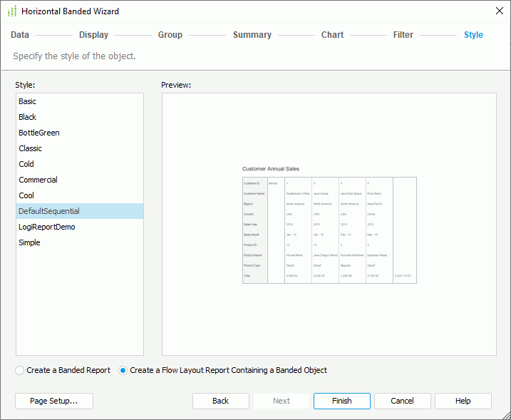Viewport: 511px width, 420px height.
Task: Switch to the Display step
Action: pos(93,35)
